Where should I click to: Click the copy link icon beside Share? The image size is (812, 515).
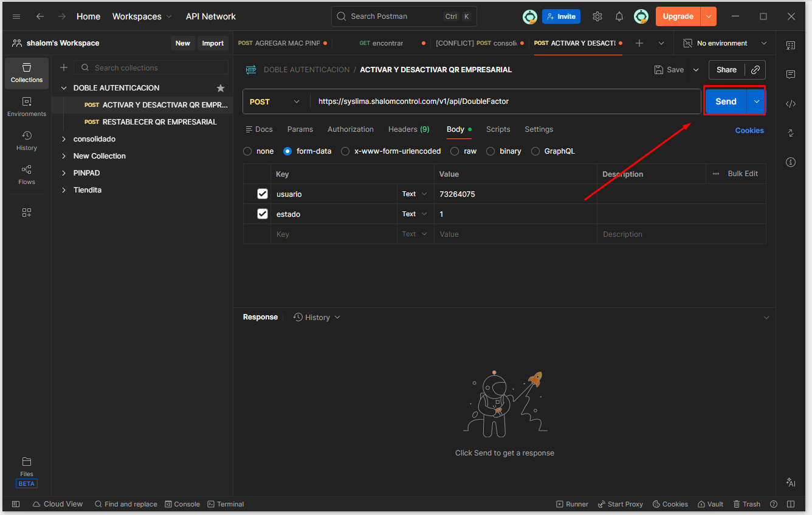pyautogui.click(x=755, y=70)
